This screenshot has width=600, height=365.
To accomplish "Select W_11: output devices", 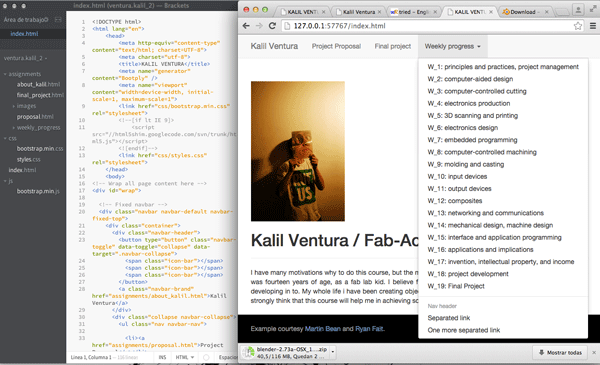I will [459, 189].
